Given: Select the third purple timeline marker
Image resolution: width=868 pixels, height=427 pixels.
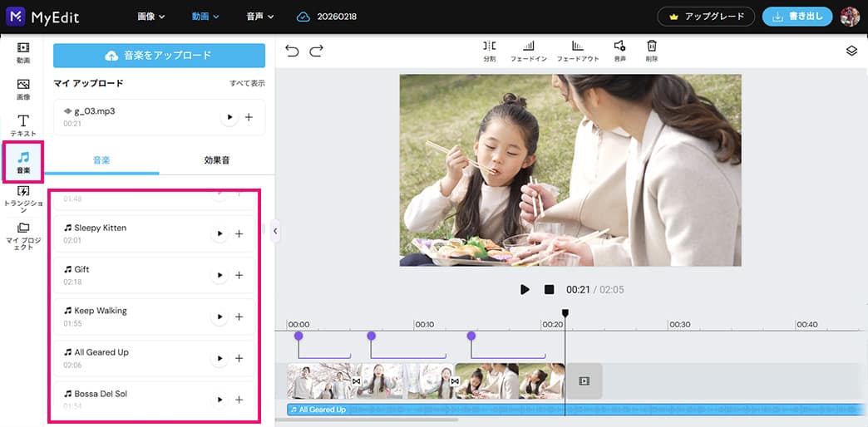Looking at the screenshot, I should 471,336.
